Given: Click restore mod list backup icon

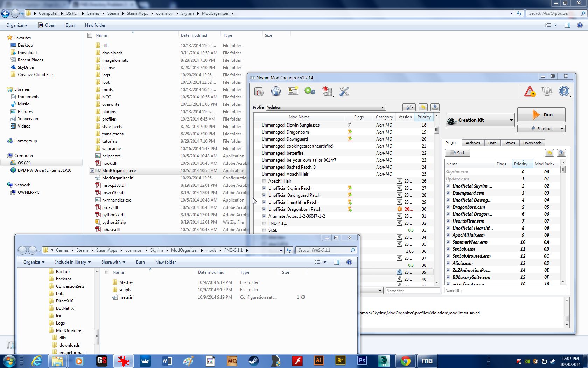Looking at the screenshot, I should 423,107.
